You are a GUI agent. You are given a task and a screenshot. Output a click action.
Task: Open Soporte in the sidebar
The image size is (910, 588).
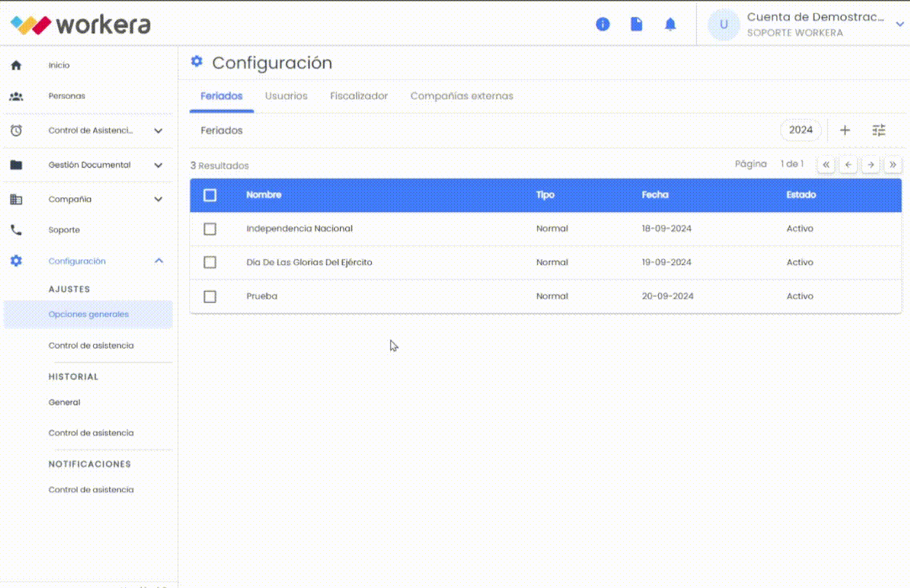(64, 230)
